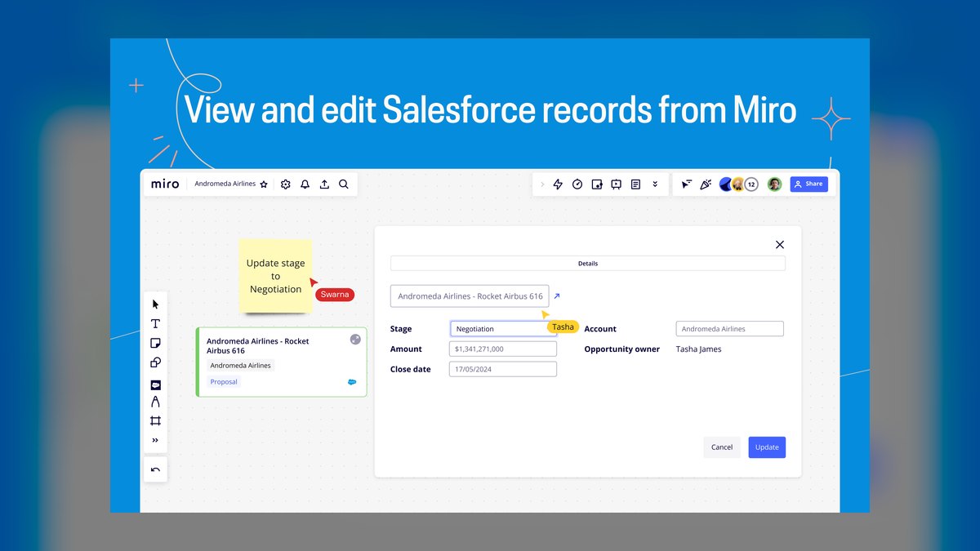
Task: Start the timer tool
Action: tap(577, 184)
